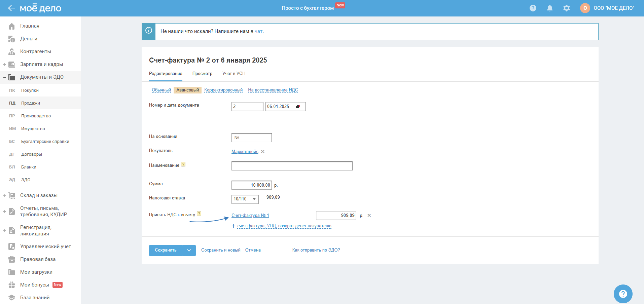Click the Документы и ЭДО folder icon
The image size is (644, 304).
tap(12, 77)
